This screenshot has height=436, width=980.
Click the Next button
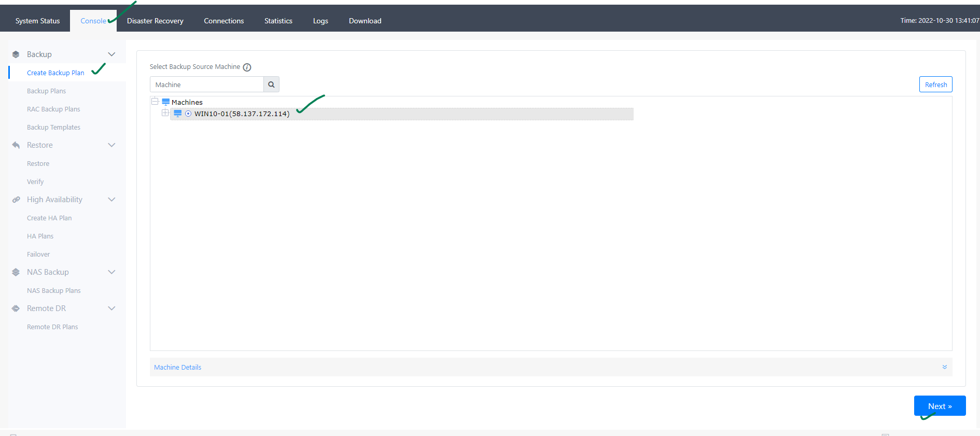(x=940, y=406)
